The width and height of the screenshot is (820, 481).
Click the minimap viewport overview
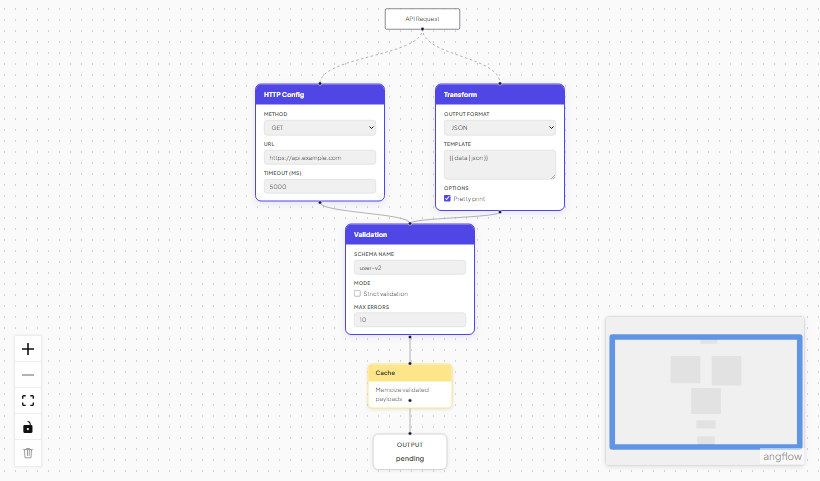[705, 391]
